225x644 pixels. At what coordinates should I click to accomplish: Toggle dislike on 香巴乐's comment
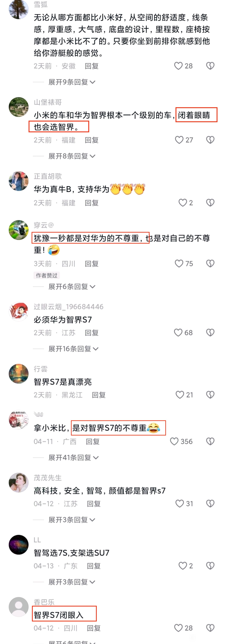(x=210, y=628)
